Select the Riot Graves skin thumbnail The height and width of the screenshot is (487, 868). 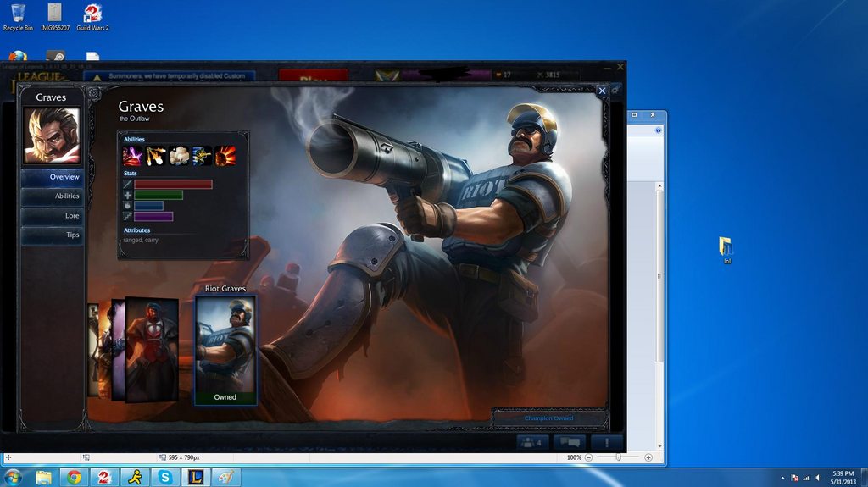pyautogui.click(x=225, y=351)
